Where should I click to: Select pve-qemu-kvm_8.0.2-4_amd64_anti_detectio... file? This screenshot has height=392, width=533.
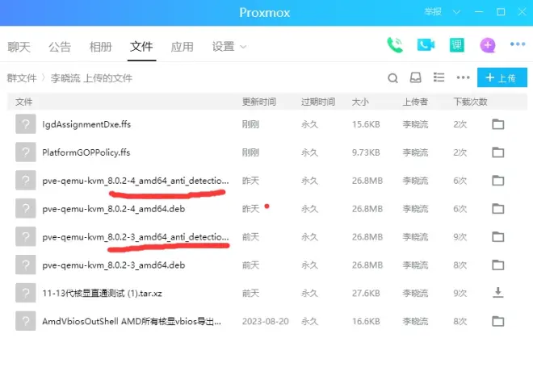136,181
